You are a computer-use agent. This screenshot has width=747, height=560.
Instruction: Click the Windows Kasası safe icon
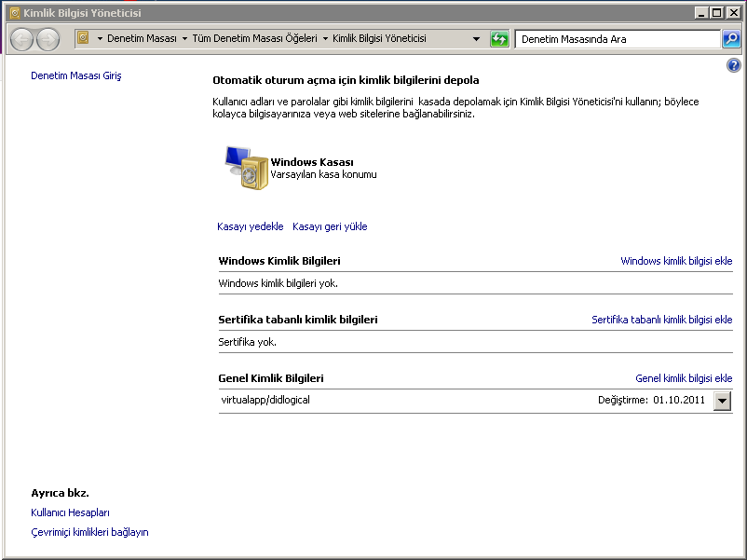[247, 168]
